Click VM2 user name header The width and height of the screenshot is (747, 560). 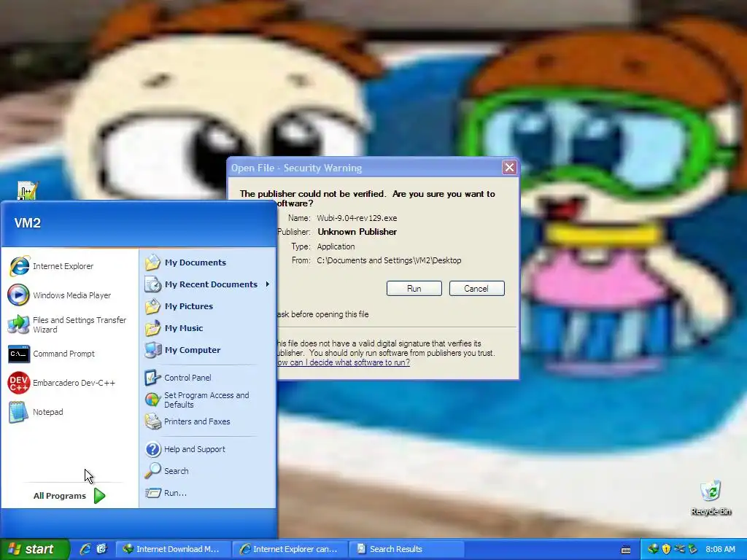coord(28,223)
